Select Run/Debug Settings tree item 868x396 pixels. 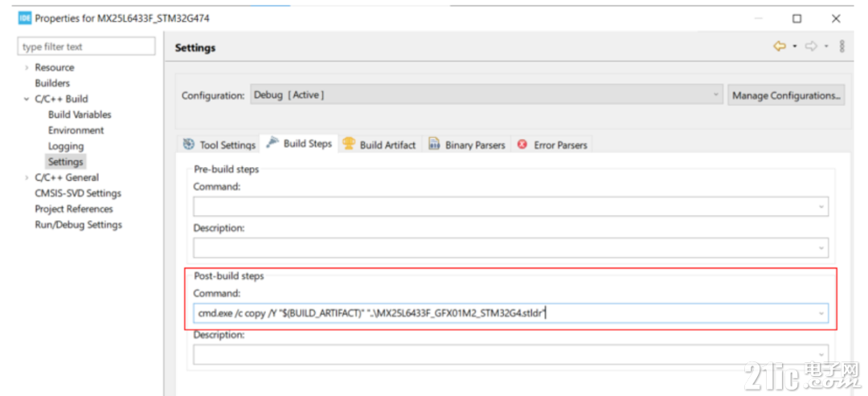click(x=79, y=225)
